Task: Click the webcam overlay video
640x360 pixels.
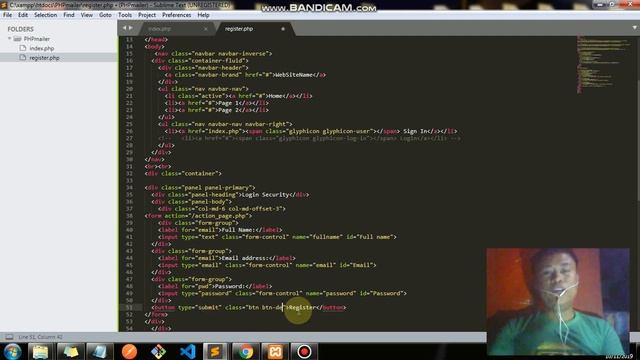Action: point(558,301)
